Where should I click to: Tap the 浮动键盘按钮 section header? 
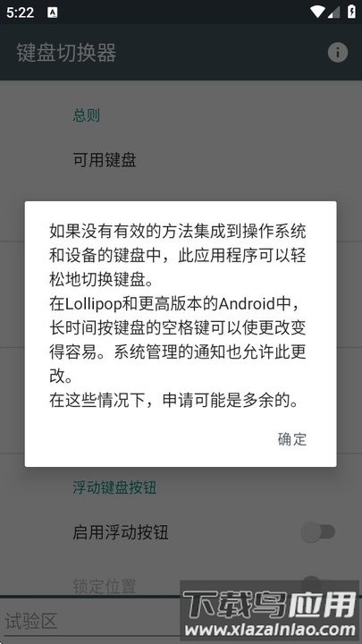point(114,488)
